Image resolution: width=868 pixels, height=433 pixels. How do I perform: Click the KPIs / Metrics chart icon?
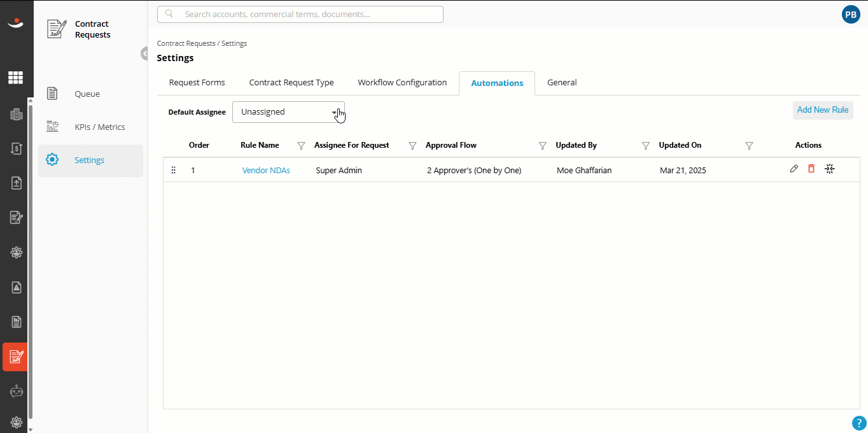(53, 127)
